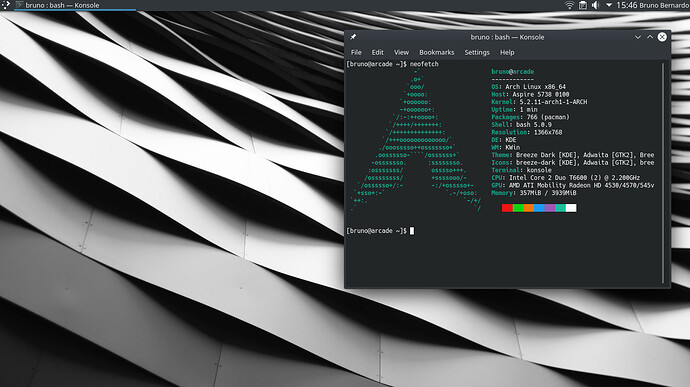Screen dimensions: 690x387
Task: Click the 'Uptime: 1 min' line
Action: (514, 109)
